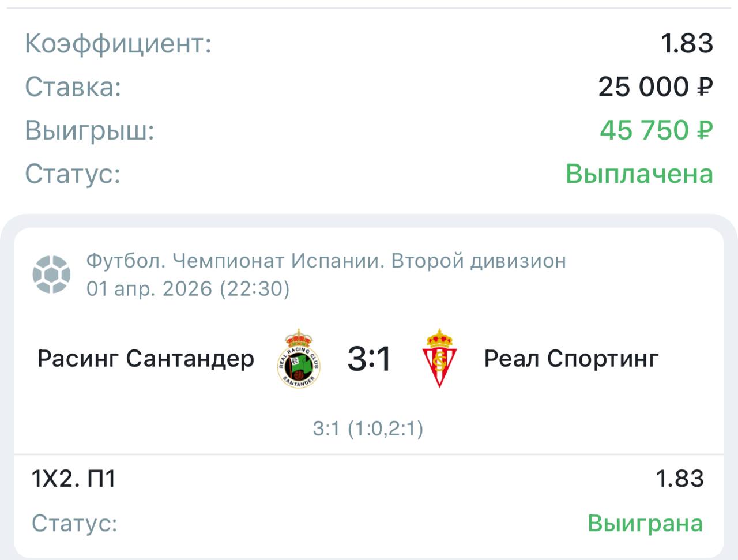The height and width of the screenshot is (560, 738).
Task: Tap the Статус label beside Выплачена
Action: pyautogui.click(x=73, y=174)
